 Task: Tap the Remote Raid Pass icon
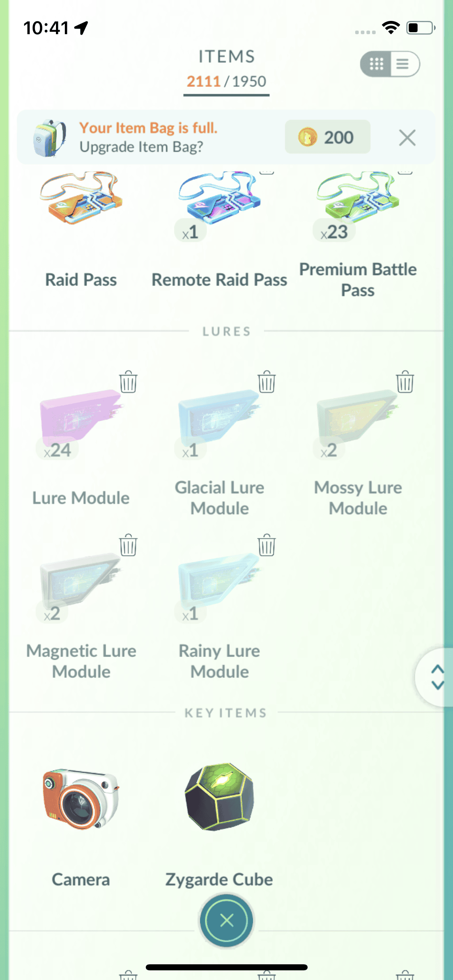click(x=219, y=198)
